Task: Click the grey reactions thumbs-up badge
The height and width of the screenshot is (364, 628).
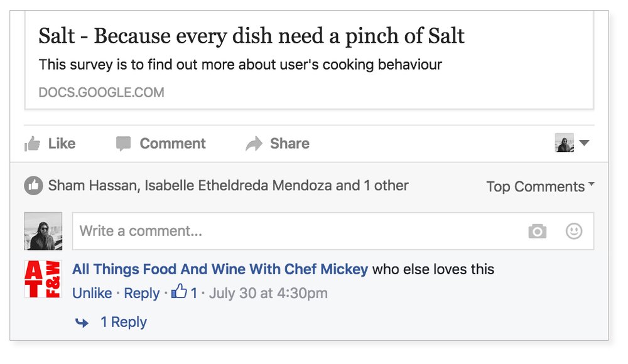Action: coord(34,186)
